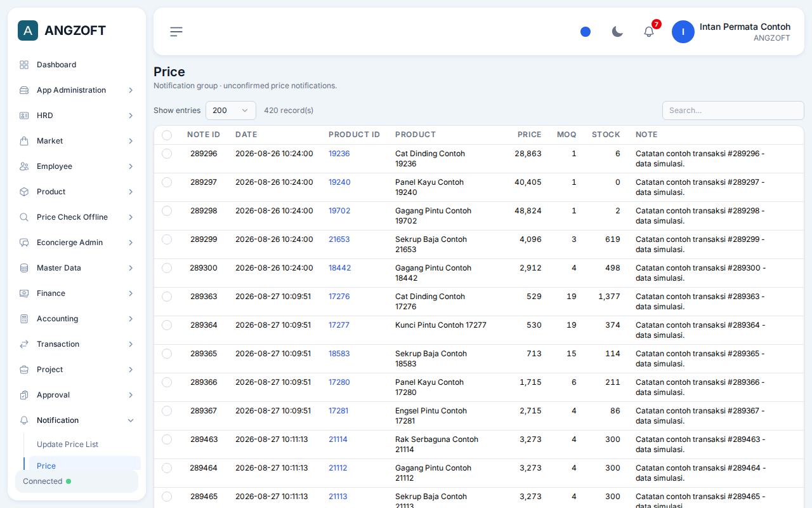Click the HRD id-card icon
This screenshot has width=812, height=508.
pos(24,116)
